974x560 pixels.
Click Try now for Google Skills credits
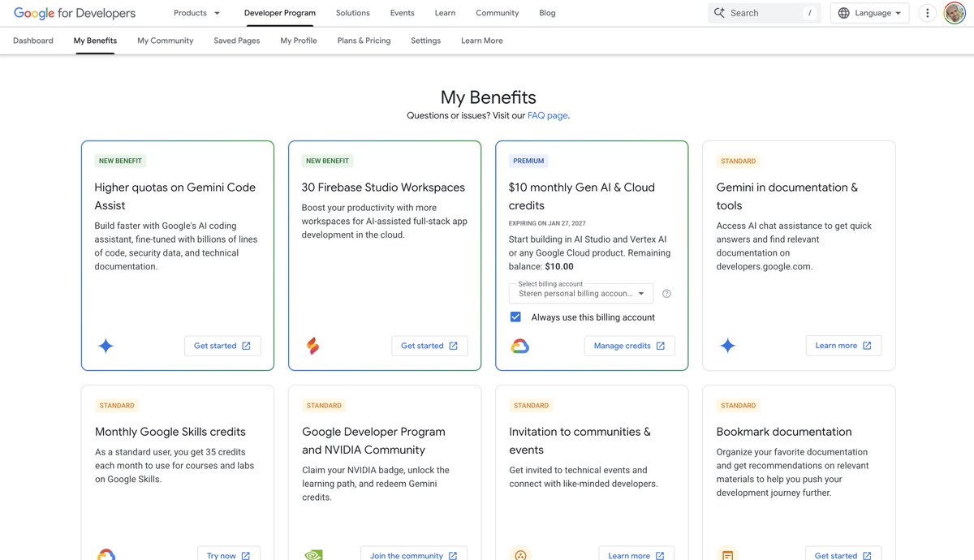point(229,554)
